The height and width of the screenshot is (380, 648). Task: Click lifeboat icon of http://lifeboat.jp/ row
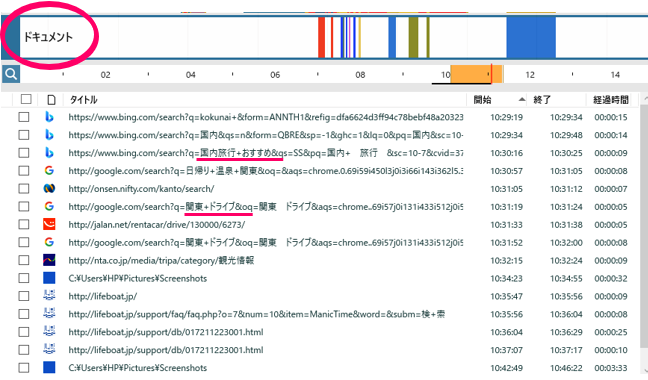(49, 296)
